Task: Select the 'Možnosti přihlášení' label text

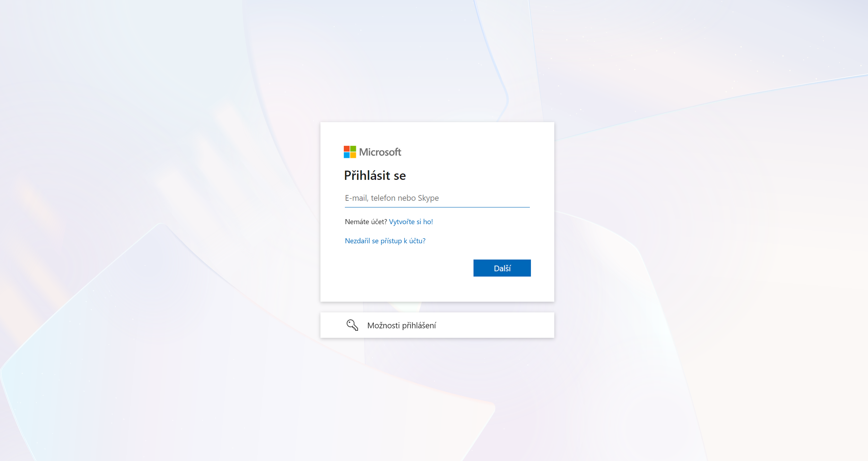Action: pos(401,325)
